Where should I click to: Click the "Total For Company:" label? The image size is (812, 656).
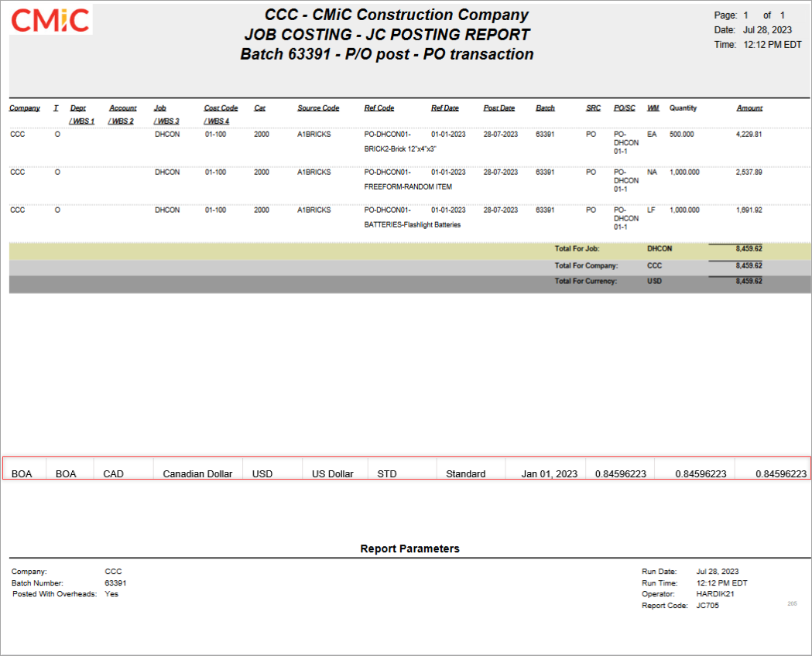586,266
